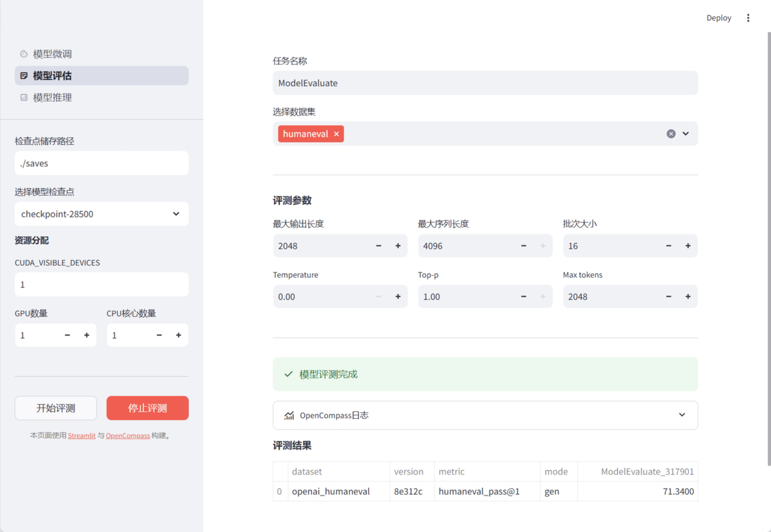Image resolution: width=771 pixels, height=532 pixels.
Task: Open the three-dot main menu
Action: pos(748,18)
